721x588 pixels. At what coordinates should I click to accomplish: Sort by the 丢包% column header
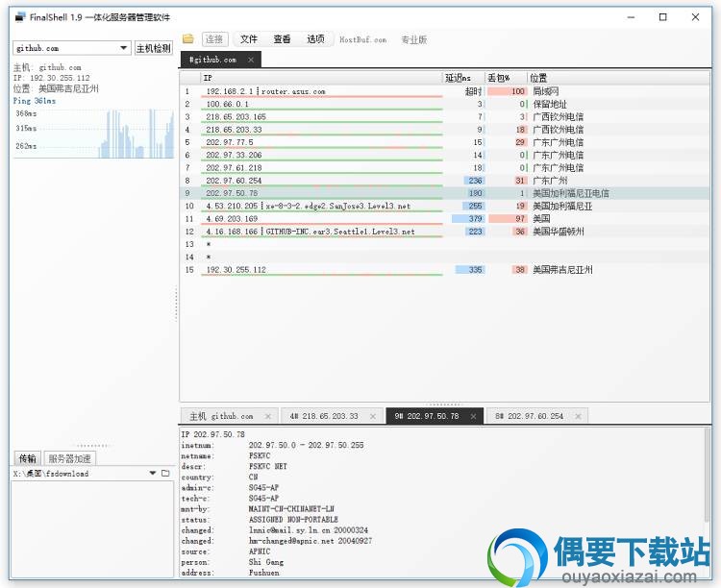pos(506,78)
